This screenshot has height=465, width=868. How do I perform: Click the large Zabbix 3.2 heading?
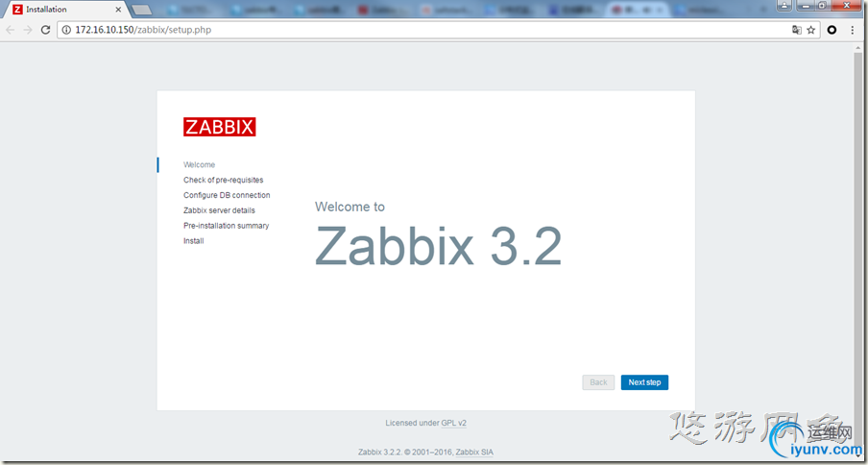coord(439,246)
